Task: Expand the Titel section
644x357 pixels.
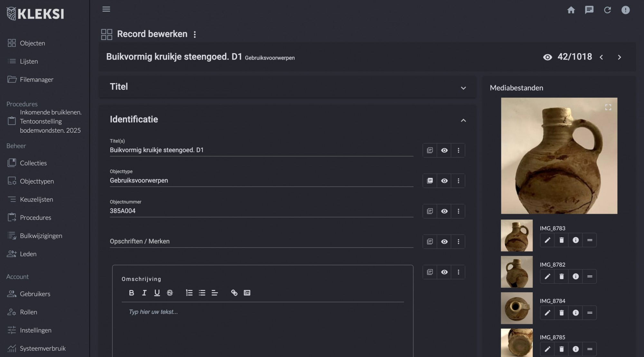Action: 463,88
